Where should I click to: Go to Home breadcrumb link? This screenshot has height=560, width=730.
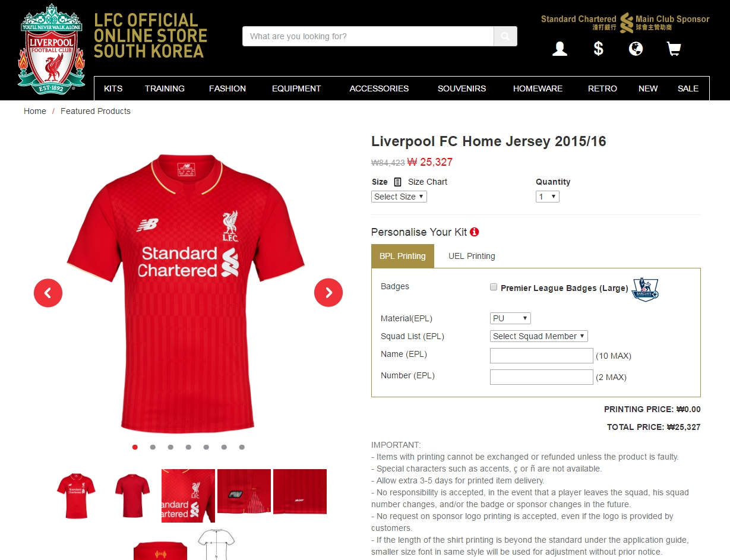click(x=35, y=111)
